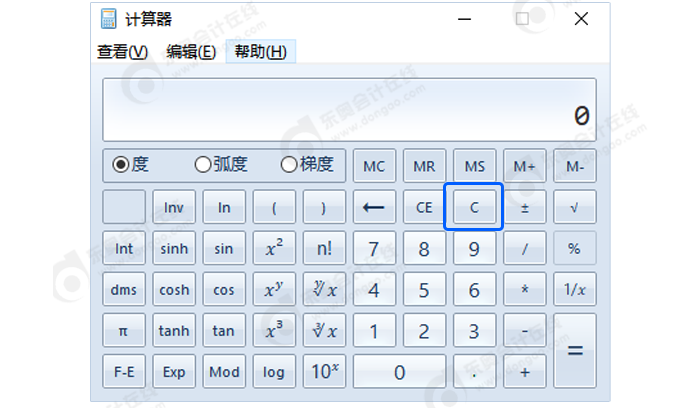Click the pi constant button
The height and width of the screenshot is (408, 700).
[123, 331]
